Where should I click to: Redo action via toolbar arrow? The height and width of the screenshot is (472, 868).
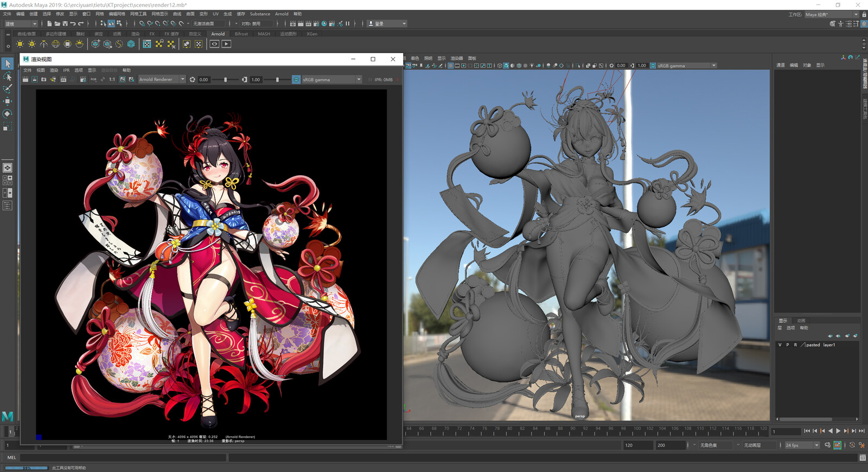pos(81,24)
